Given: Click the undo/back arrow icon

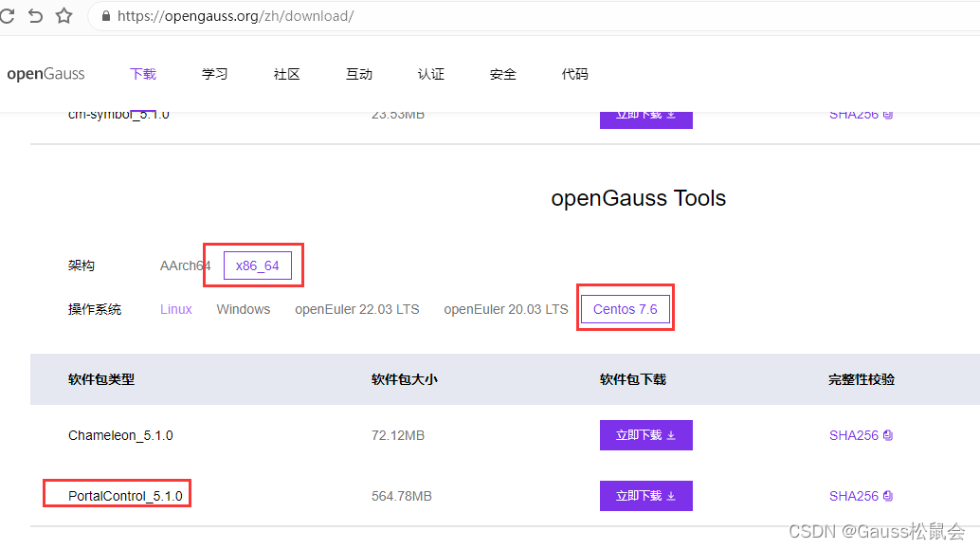Looking at the screenshot, I should [x=36, y=15].
